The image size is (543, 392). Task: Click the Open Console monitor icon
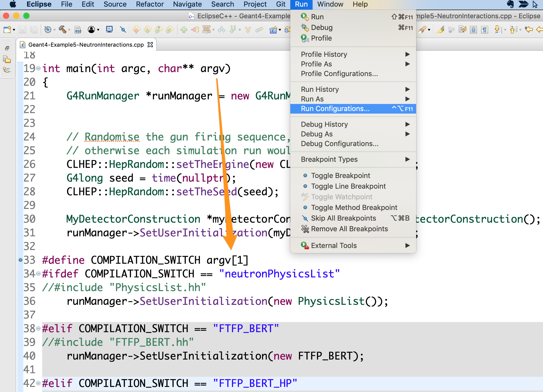[x=109, y=30]
